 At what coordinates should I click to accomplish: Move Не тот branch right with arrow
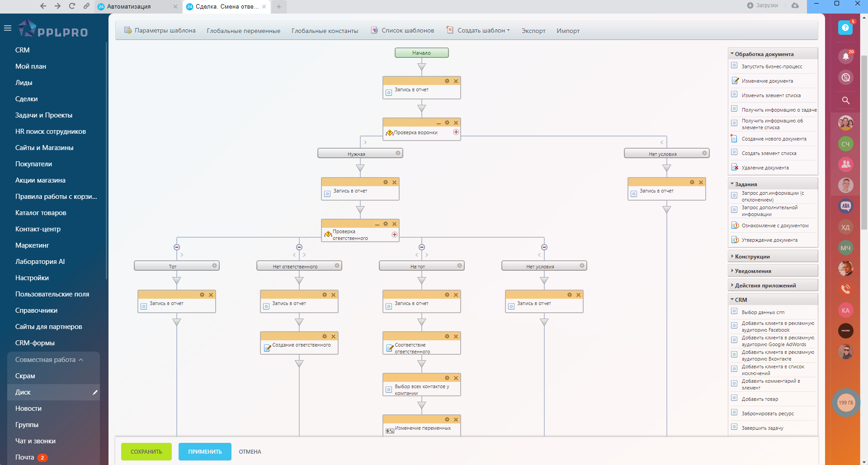point(427,255)
